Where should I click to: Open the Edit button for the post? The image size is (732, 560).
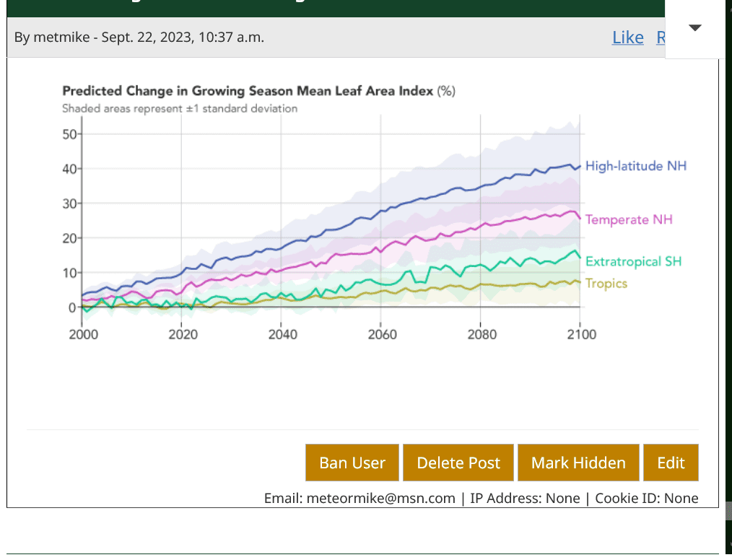pyautogui.click(x=671, y=463)
